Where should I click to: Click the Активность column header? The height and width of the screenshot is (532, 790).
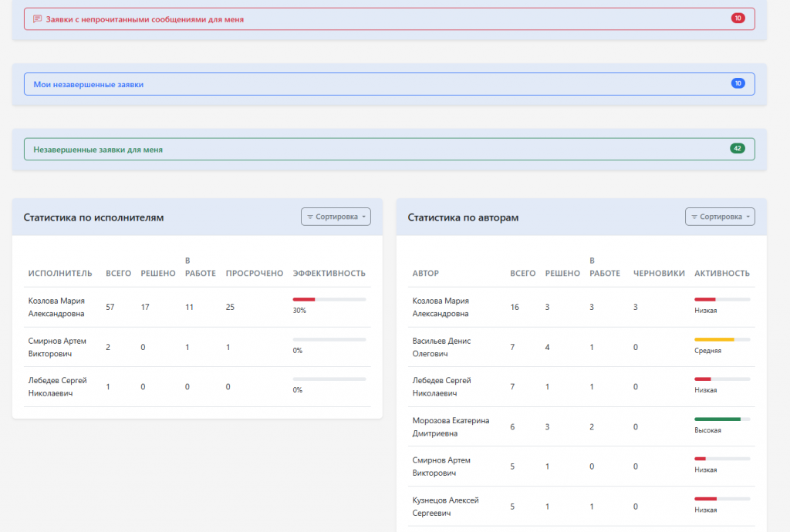pyautogui.click(x=722, y=274)
